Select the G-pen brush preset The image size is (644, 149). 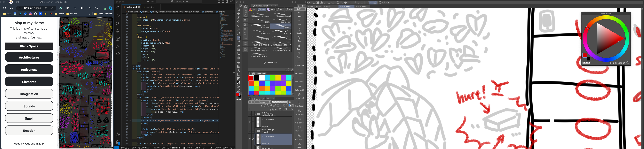[x=281, y=38]
